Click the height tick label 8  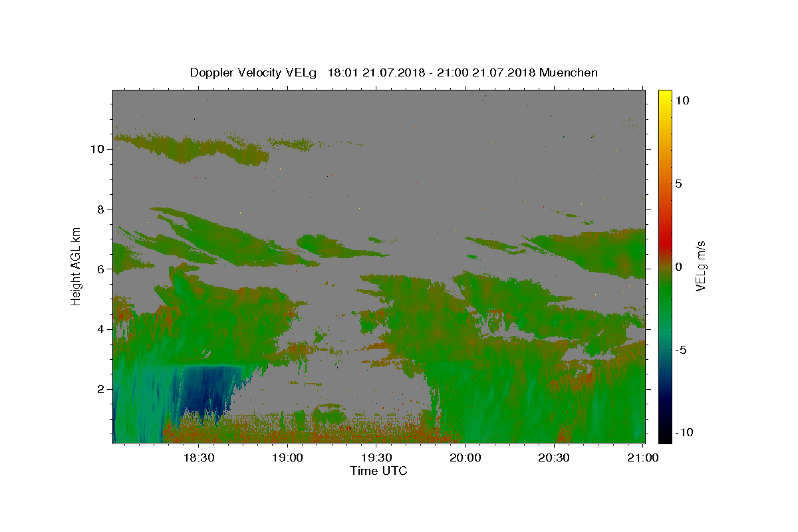(x=100, y=209)
